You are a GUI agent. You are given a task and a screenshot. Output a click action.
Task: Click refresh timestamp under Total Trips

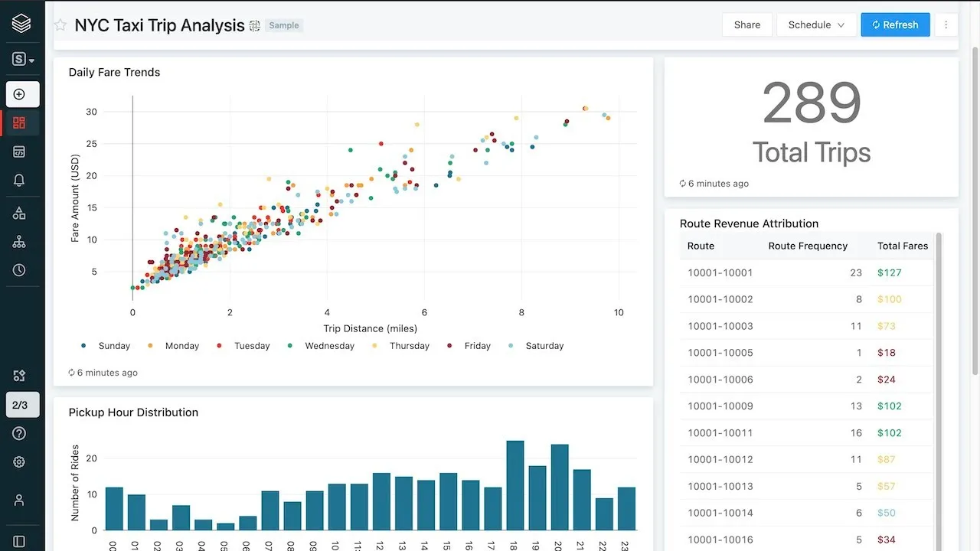point(714,184)
